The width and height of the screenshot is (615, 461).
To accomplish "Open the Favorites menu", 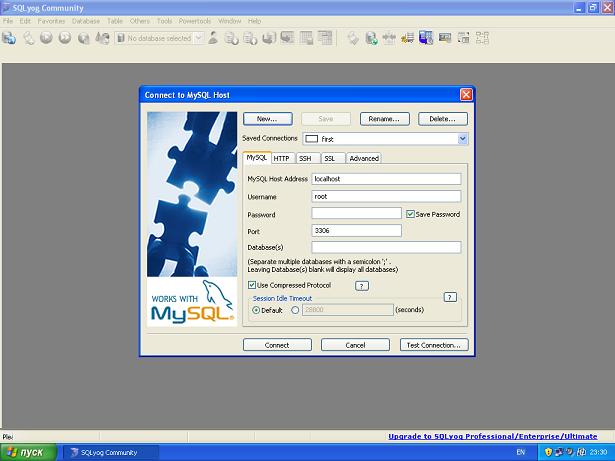I will point(51,21).
